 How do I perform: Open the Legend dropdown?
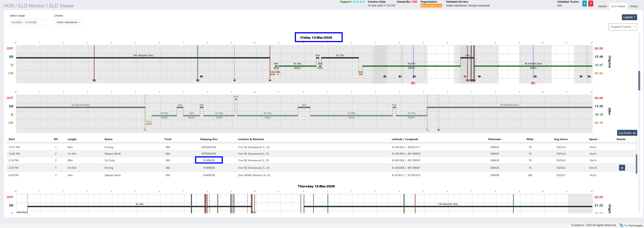point(629,17)
